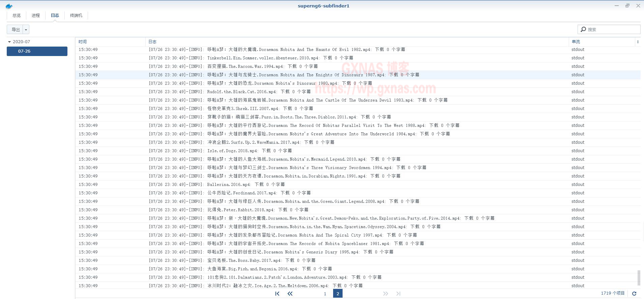Go to first page of logs
Image resolution: width=644 pixels, height=299 pixels.
(277, 294)
